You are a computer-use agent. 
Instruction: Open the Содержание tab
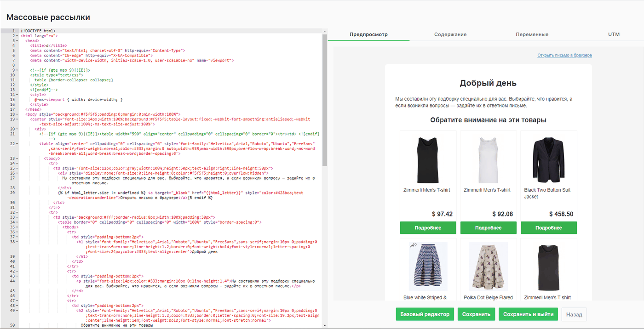click(x=450, y=34)
